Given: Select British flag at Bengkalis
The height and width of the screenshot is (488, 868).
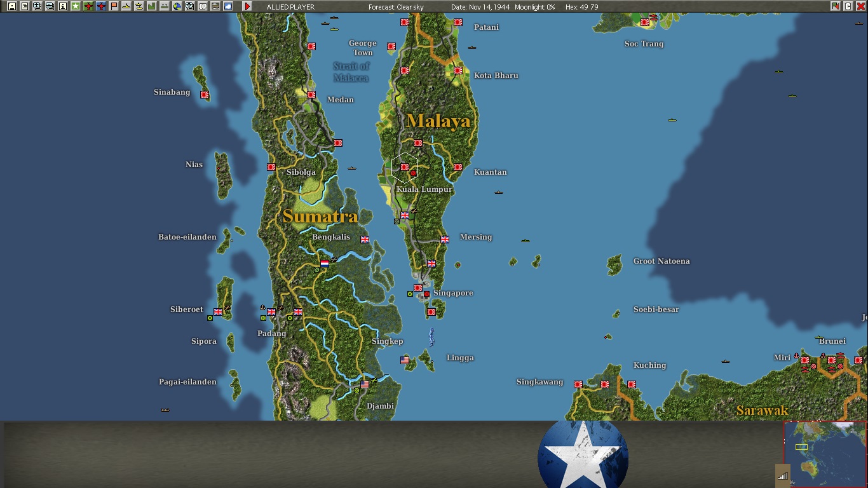Looking at the screenshot, I should [365, 240].
